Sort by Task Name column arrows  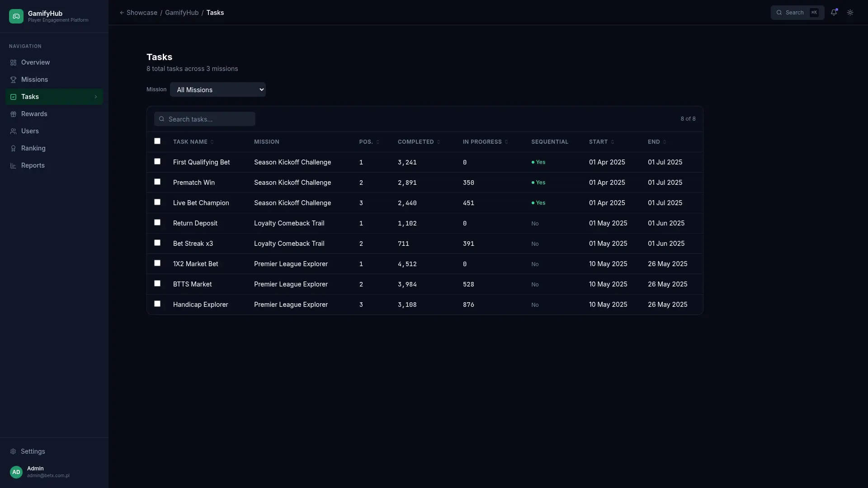click(212, 142)
